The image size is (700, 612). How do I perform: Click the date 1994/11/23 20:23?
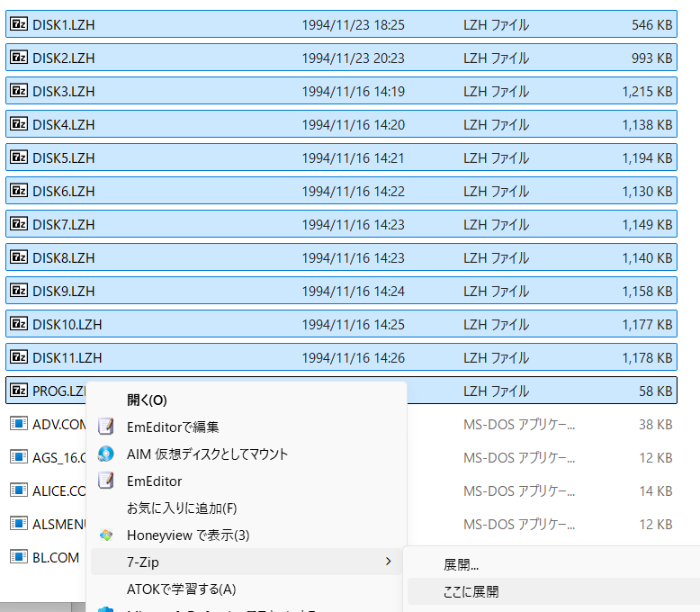coord(353,58)
